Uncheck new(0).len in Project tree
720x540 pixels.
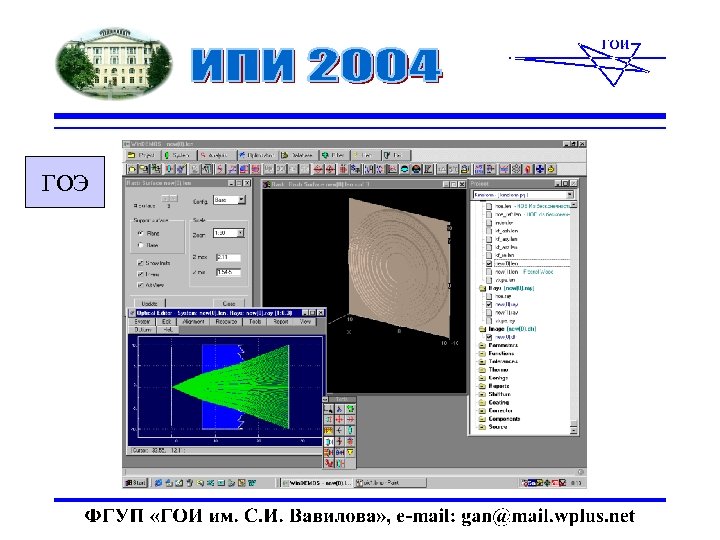pos(489,264)
